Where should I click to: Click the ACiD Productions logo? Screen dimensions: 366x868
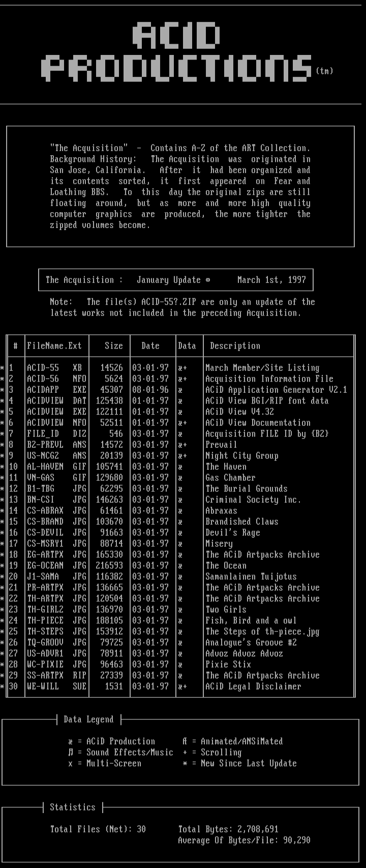(x=176, y=52)
